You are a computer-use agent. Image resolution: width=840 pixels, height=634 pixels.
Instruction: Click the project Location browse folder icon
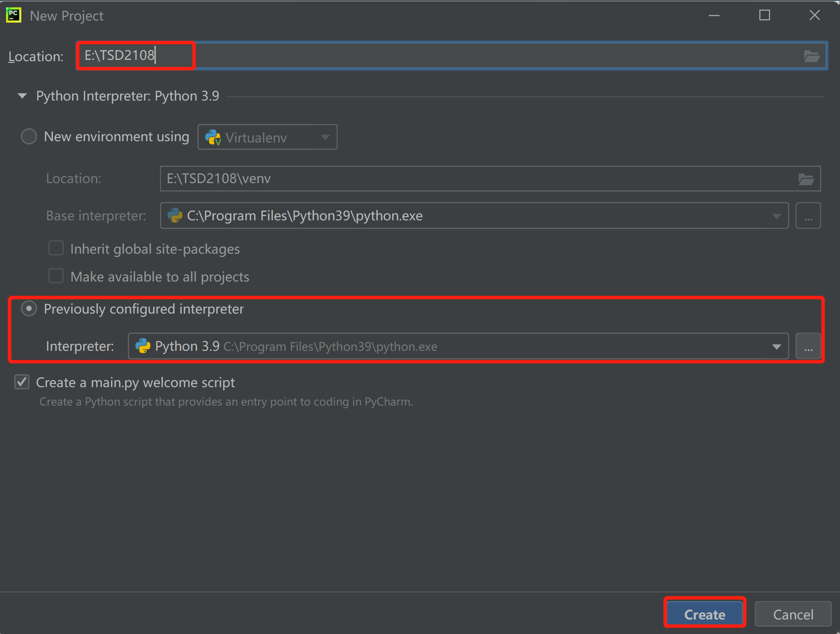[811, 56]
